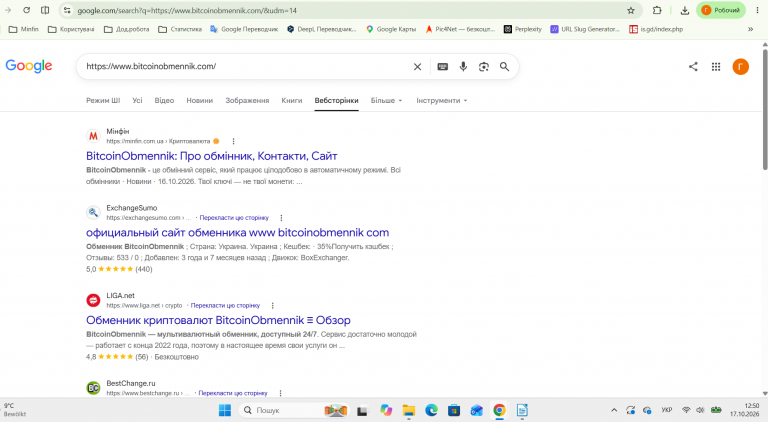Click Перекласти цю сторінку for ExchangeSumo
The width and height of the screenshot is (768, 422).
coord(234,218)
